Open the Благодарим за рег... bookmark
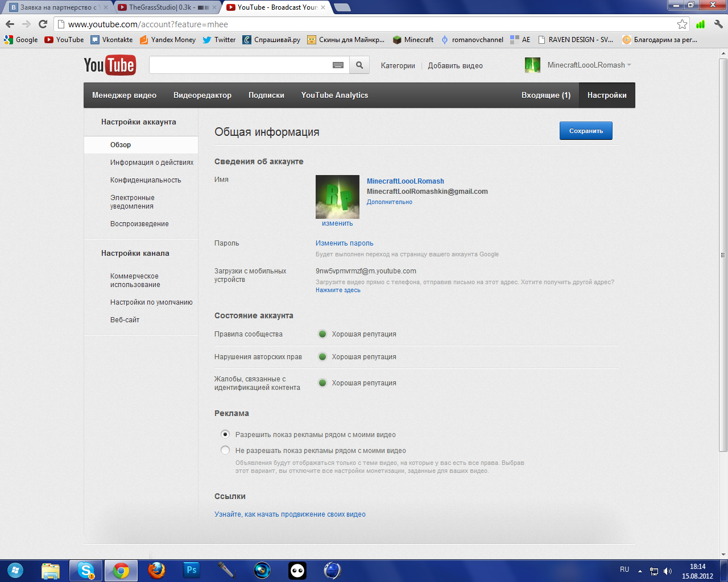 coord(660,40)
